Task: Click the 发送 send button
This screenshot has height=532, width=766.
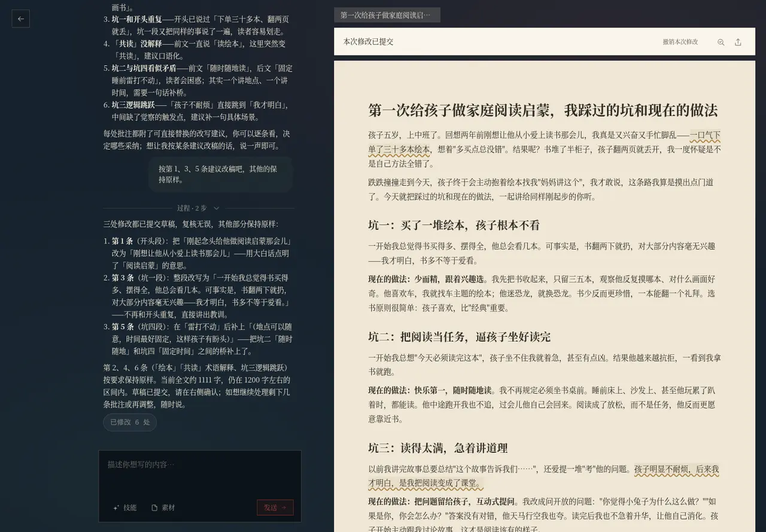Action: 275,507
